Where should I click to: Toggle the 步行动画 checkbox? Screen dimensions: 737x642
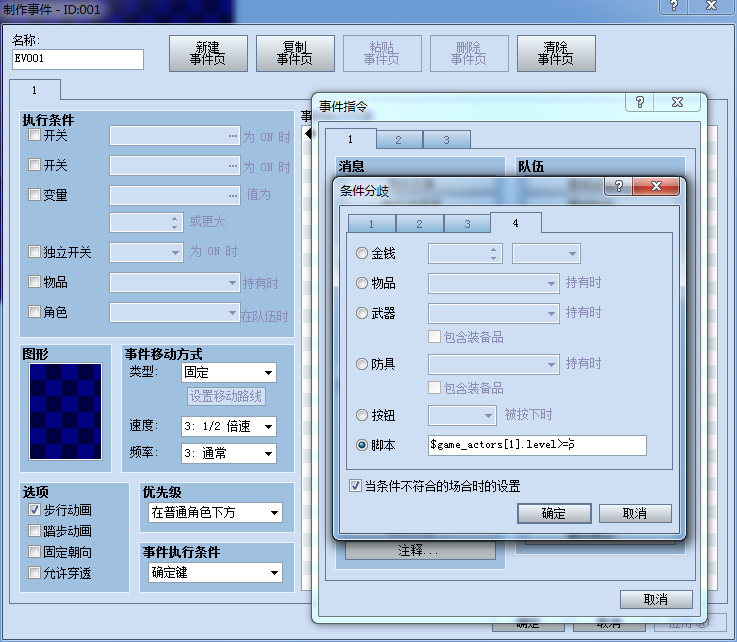tap(34, 509)
